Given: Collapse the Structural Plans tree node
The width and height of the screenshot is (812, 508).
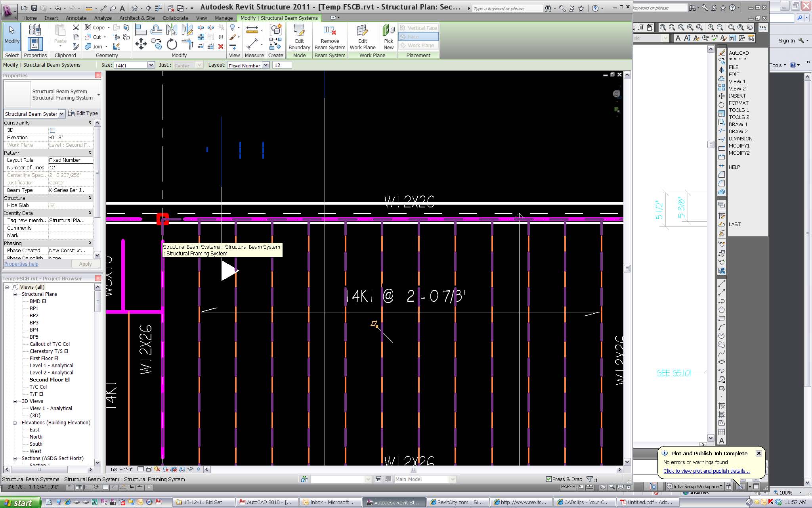Looking at the screenshot, I should click(15, 294).
